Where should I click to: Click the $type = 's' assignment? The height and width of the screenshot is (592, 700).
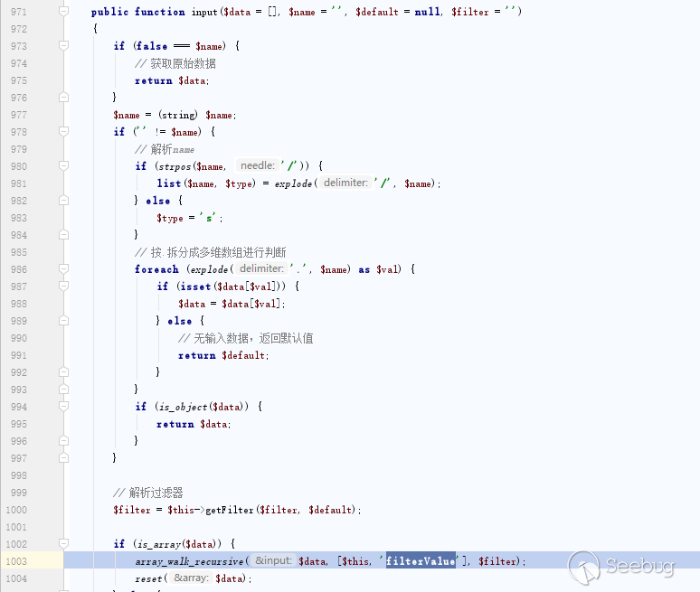pyautogui.click(x=189, y=218)
